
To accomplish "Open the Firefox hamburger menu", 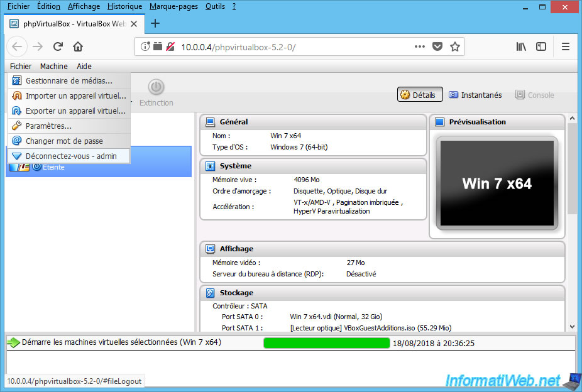I will tap(566, 46).
